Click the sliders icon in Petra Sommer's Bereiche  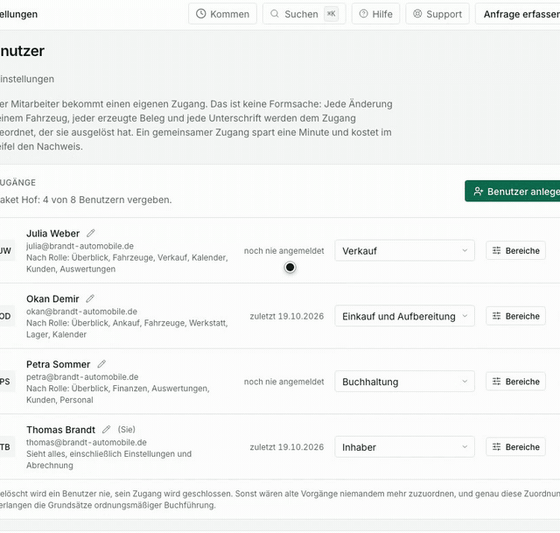tap(496, 381)
